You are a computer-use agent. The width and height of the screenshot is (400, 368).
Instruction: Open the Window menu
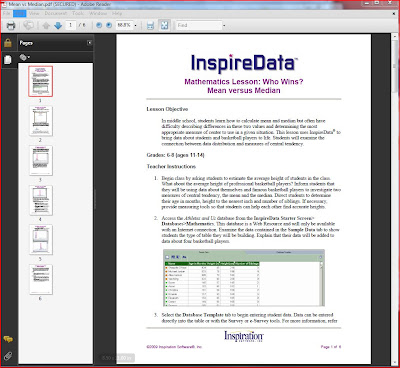(x=98, y=13)
